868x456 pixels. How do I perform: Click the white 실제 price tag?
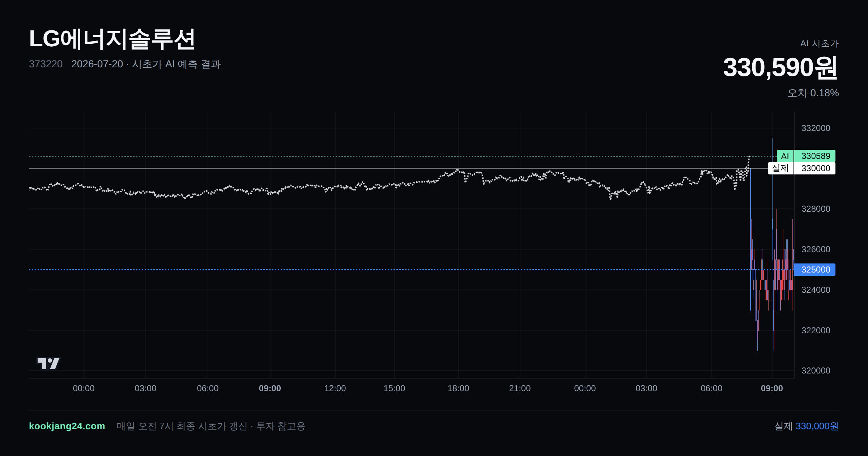coord(780,168)
